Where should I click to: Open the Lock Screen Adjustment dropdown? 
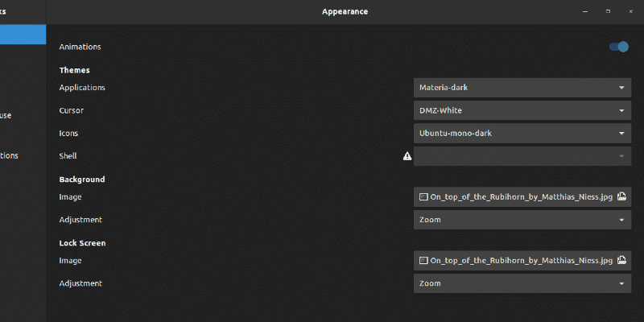tap(522, 283)
